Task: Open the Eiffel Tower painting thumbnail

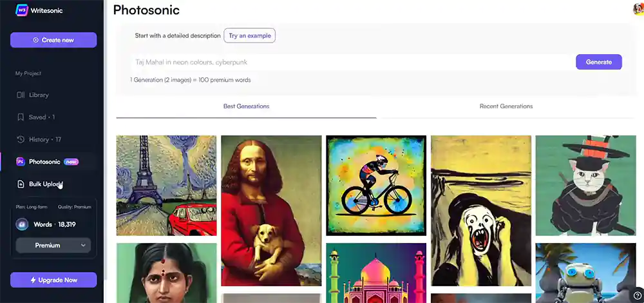Action: pyautogui.click(x=166, y=186)
